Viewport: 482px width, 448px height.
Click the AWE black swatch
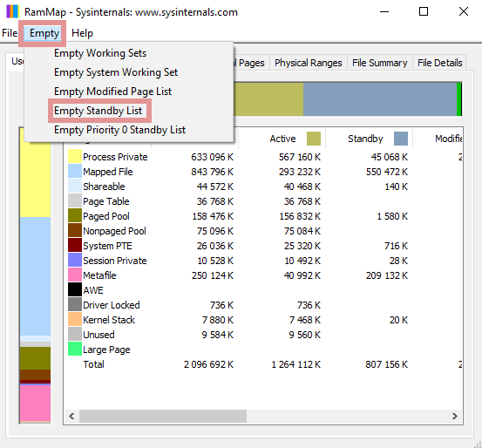(x=75, y=289)
